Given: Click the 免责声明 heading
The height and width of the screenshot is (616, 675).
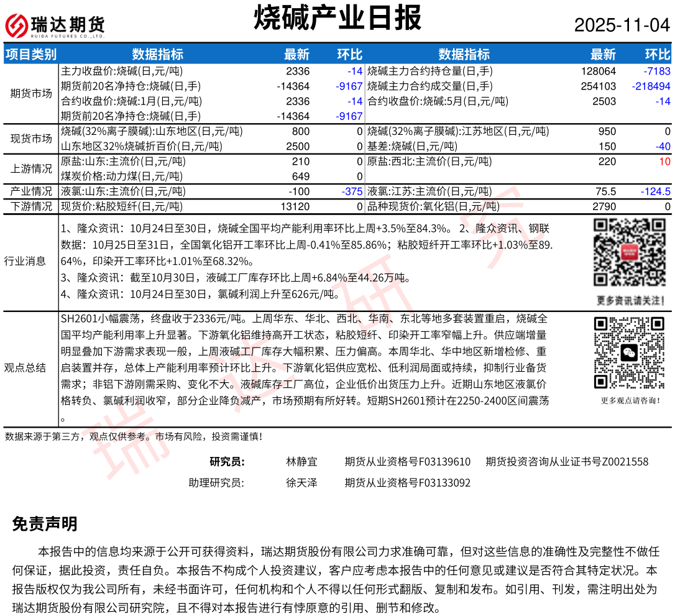Looking at the screenshot, I should [45, 524].
